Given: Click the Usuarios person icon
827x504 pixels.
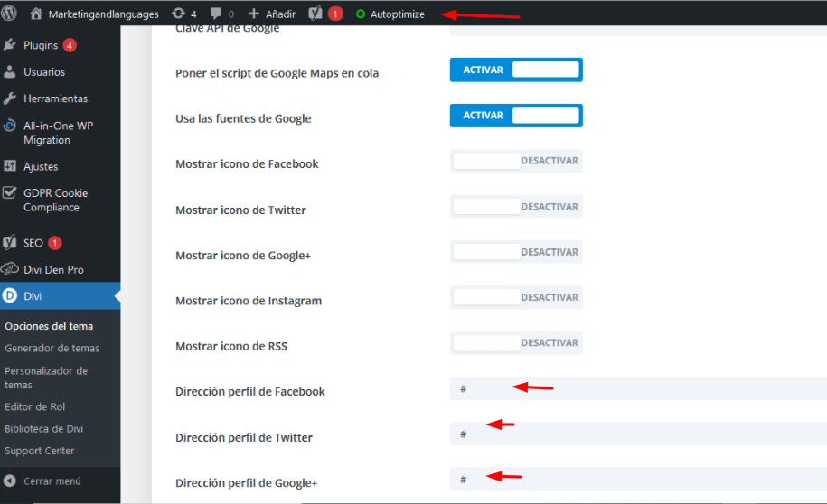Looking at the screenshot, I should click(x=10, y=71).
